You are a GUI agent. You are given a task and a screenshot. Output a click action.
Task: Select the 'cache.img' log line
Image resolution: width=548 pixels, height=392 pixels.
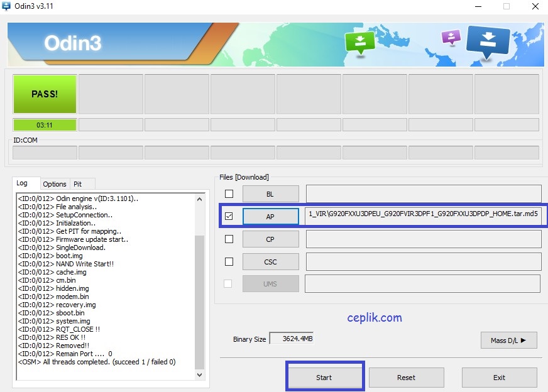tap(52, 272)
